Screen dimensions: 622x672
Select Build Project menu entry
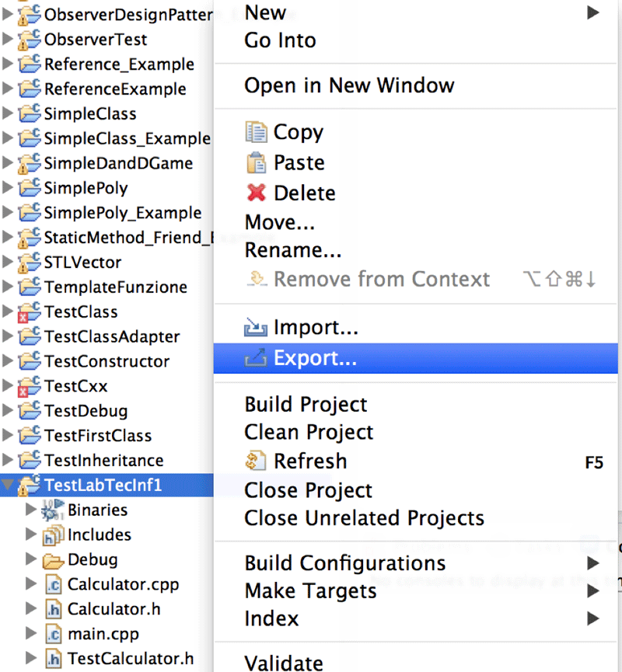pyautogui.click(x=306, y=405)
